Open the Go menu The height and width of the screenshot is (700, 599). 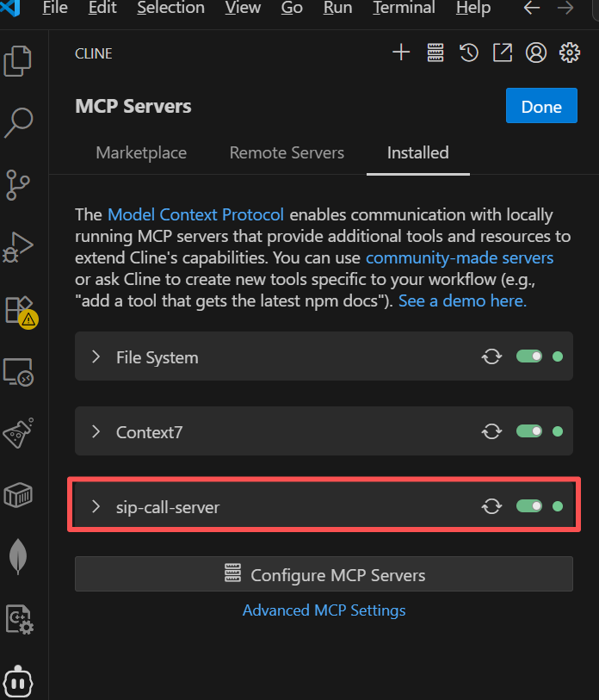tap(292, 8)
